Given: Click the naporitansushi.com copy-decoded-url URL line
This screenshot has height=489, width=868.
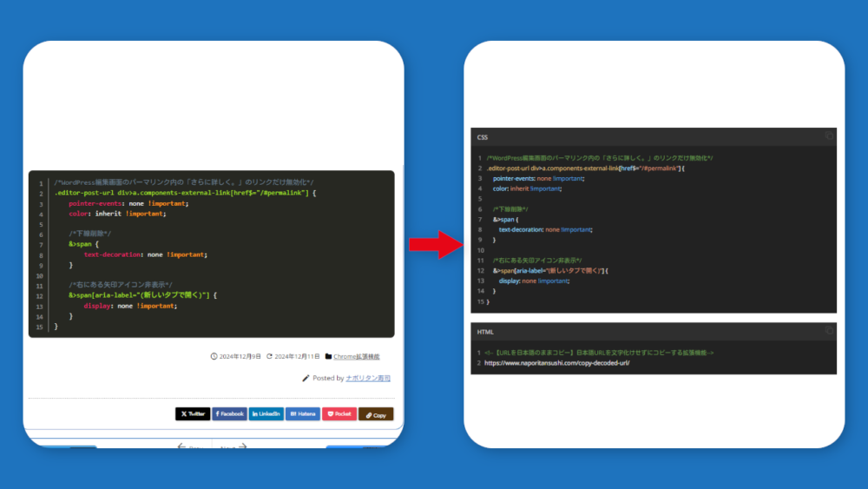Looking at the screenshot, I should (x=557, y=363).
